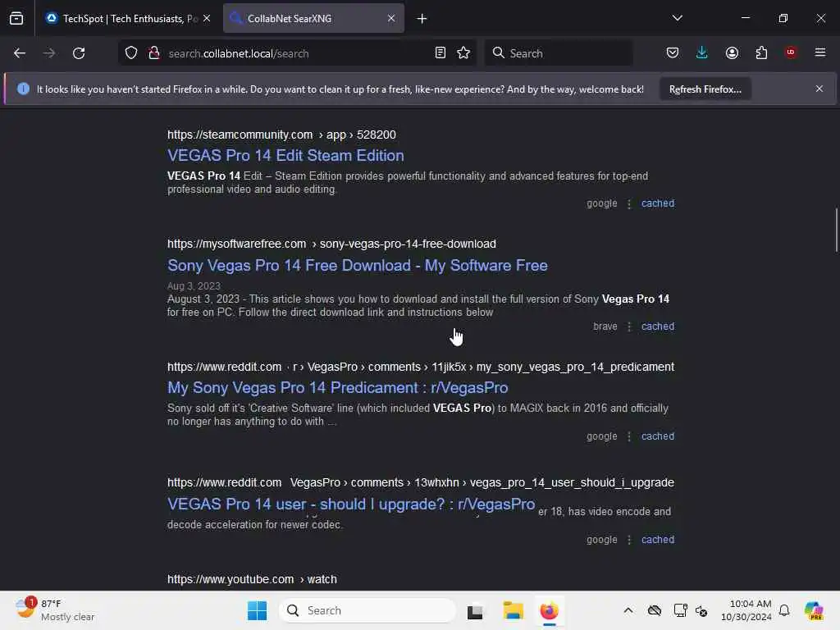Click youtube.com watch URL text
The width and height of the screenshot is (840, 630).
point(252,580)
